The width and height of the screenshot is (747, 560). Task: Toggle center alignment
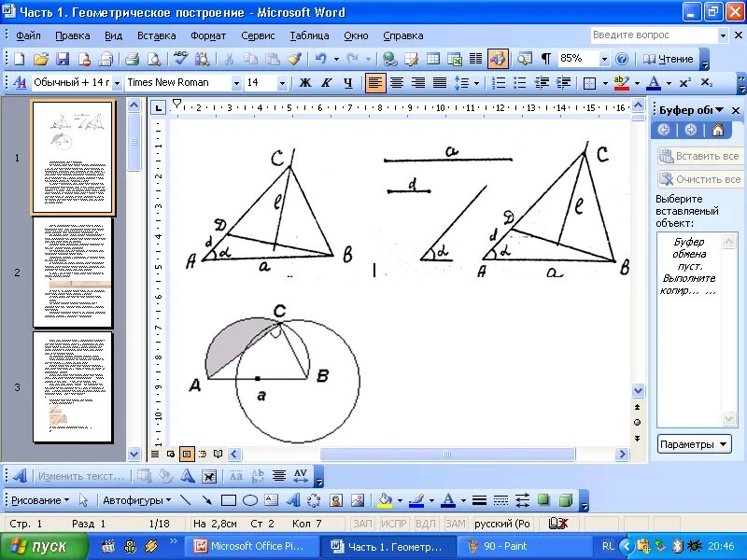pos(396,83)
